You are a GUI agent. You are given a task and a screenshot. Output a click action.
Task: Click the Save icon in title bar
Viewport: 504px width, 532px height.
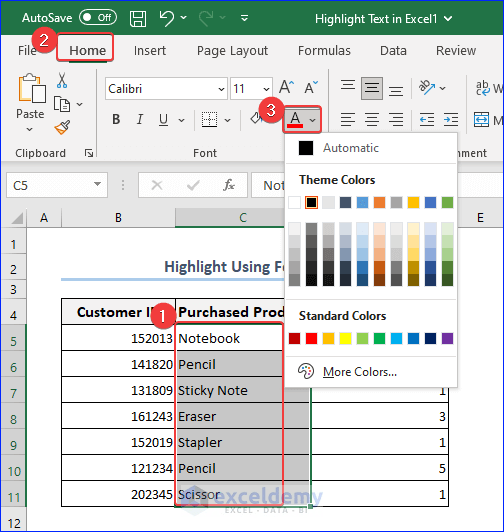pos(138,18)
